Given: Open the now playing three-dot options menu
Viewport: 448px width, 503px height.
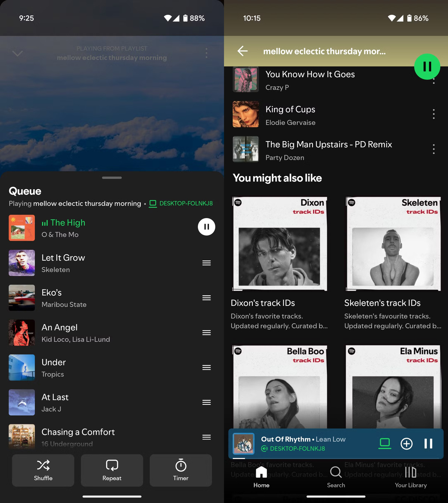Looking at the screenshot, I should (206, 53).
